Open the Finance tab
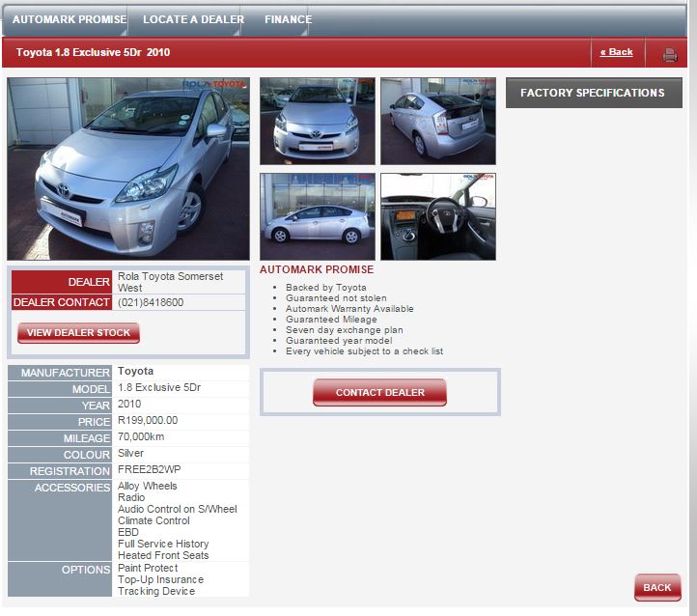 (x=288, y=19)
